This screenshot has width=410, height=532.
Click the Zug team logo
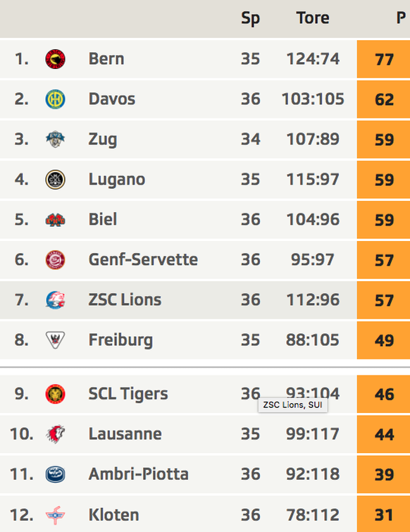(x=55, y=139)
